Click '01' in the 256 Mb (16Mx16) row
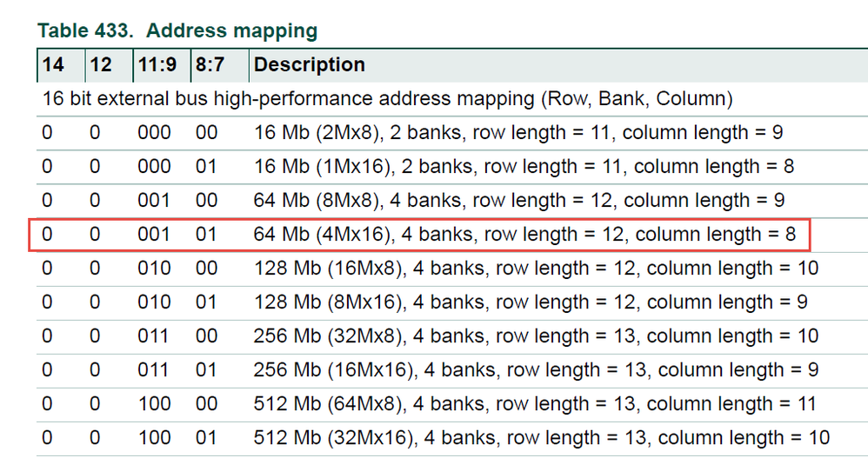868x458 pixels. coord(206,370)
